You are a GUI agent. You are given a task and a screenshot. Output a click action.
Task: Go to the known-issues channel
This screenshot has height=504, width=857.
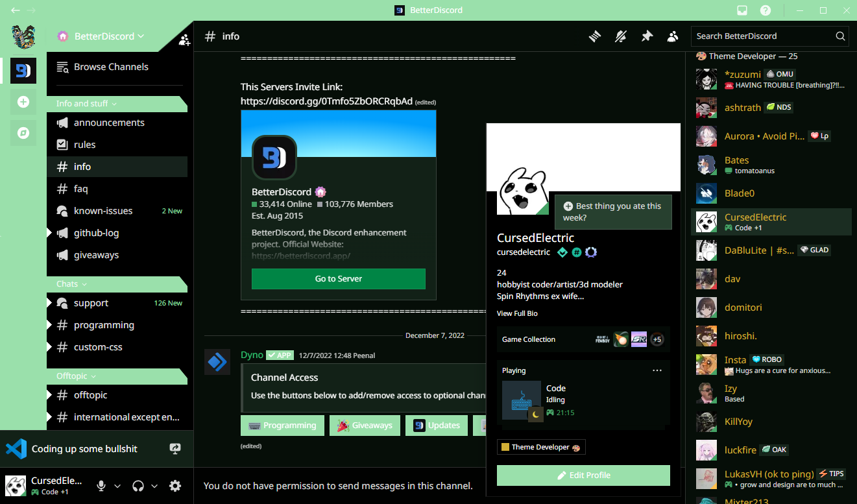pyautogui.click(x=117, y=211)
